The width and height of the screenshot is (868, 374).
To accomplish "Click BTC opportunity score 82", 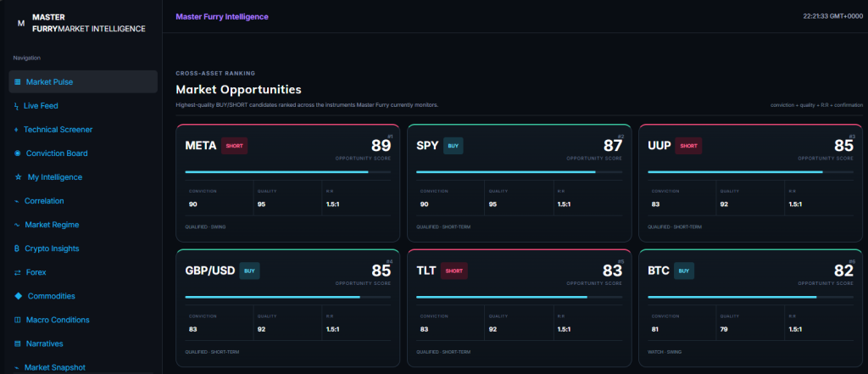I will pos(843,271).
